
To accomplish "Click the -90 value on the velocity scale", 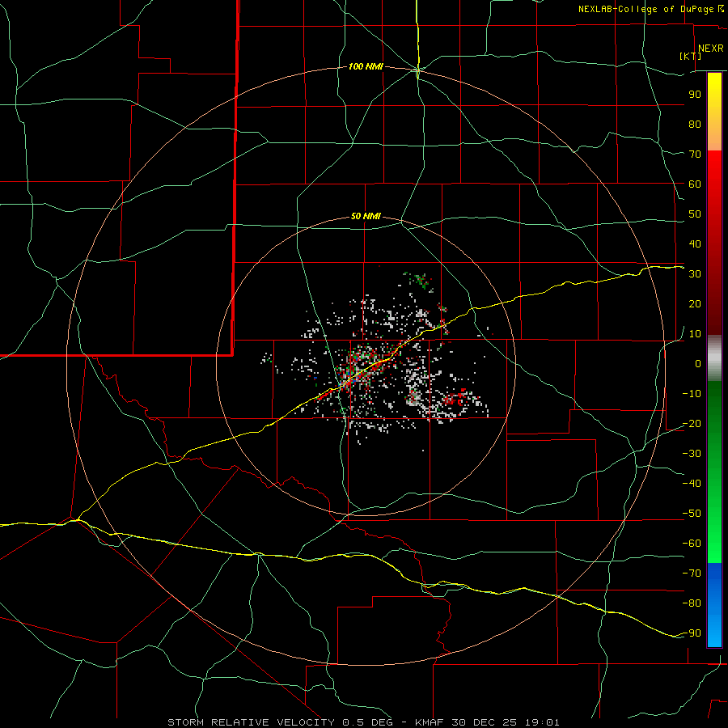I will (692, 633).
